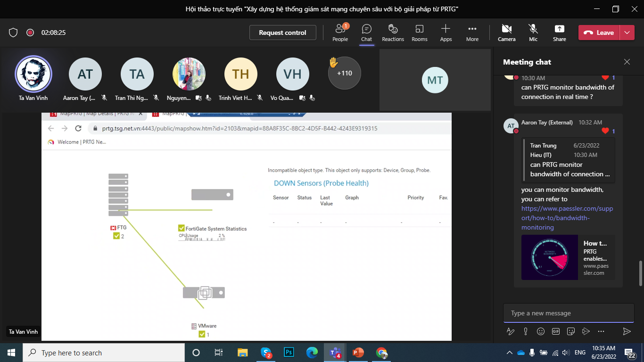Open PowerPoint from taskbar
Screen dimensions: 644x362
tap(358, 353)
